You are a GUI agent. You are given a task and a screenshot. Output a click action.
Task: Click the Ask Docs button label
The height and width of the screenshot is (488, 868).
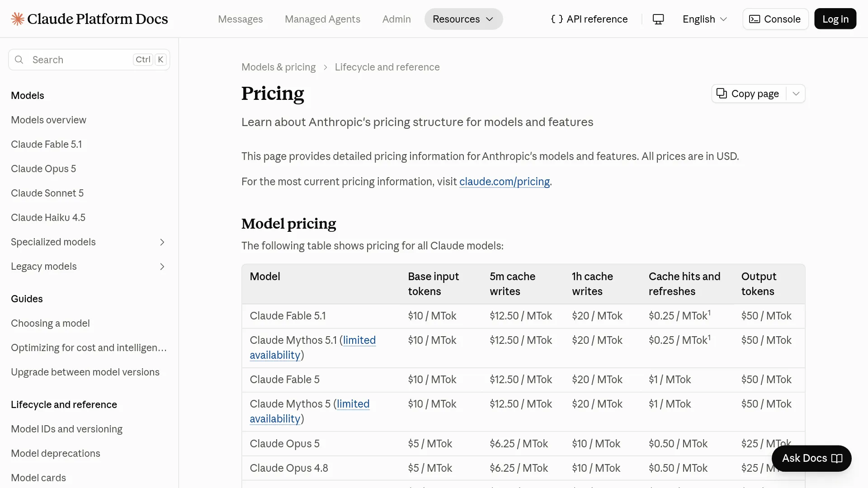tap(804, 458)
